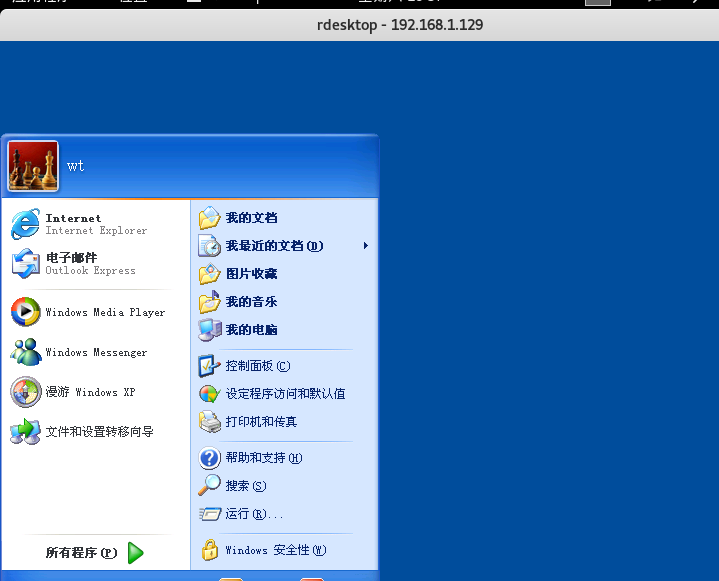Click the 设定程序访问和默认值 icon
The width and height of the screenshot is (719, 581).
(210, 394)
